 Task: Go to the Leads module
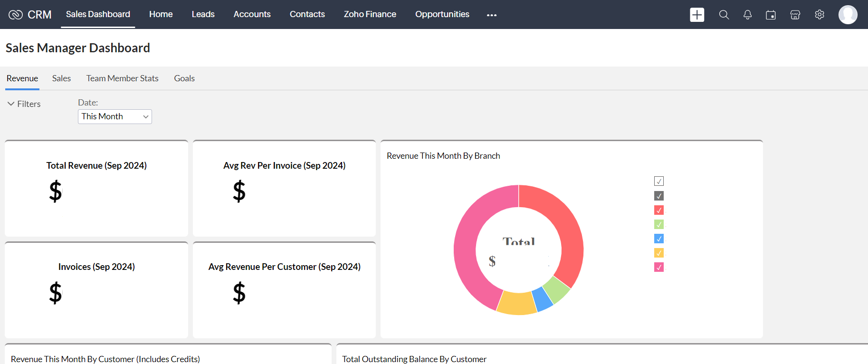(x=203, y=14)
